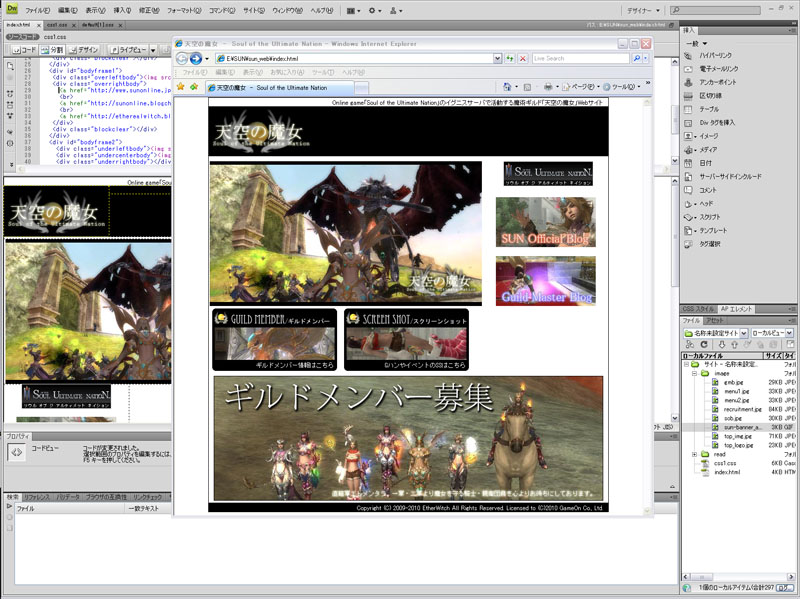Open the Live View options dropdown arrow

coord(153,51)
